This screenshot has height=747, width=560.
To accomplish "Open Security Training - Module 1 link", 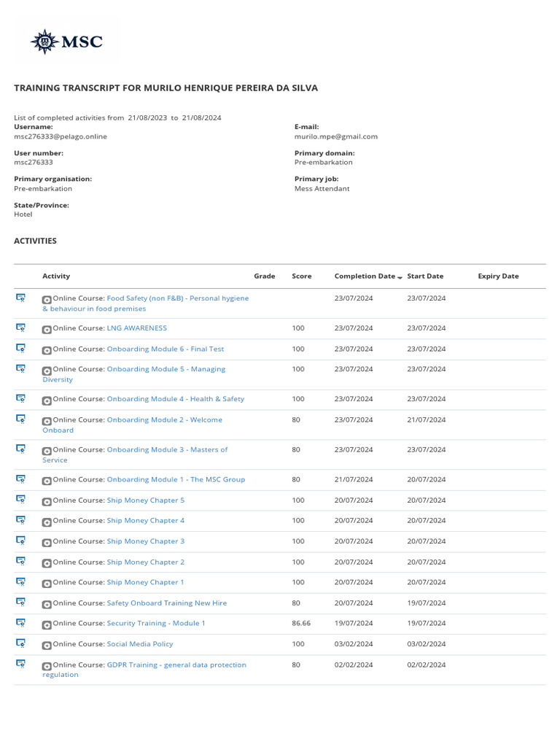I will [x=156, y=623].
